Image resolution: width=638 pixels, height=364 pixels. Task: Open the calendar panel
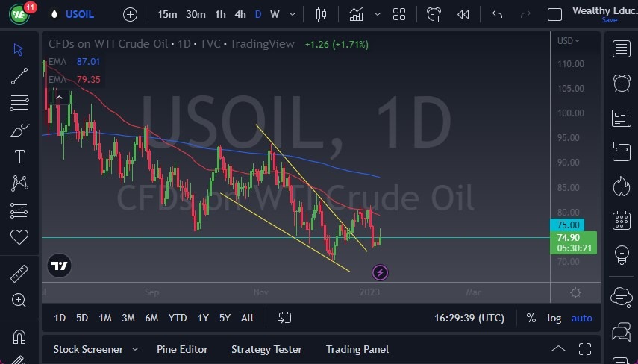tap(622, 221)
